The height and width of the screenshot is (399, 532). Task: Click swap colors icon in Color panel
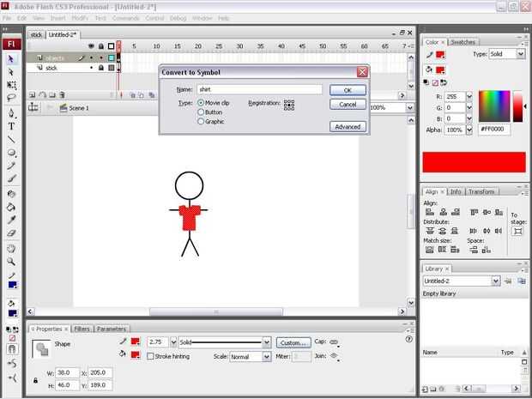point(444,82)
